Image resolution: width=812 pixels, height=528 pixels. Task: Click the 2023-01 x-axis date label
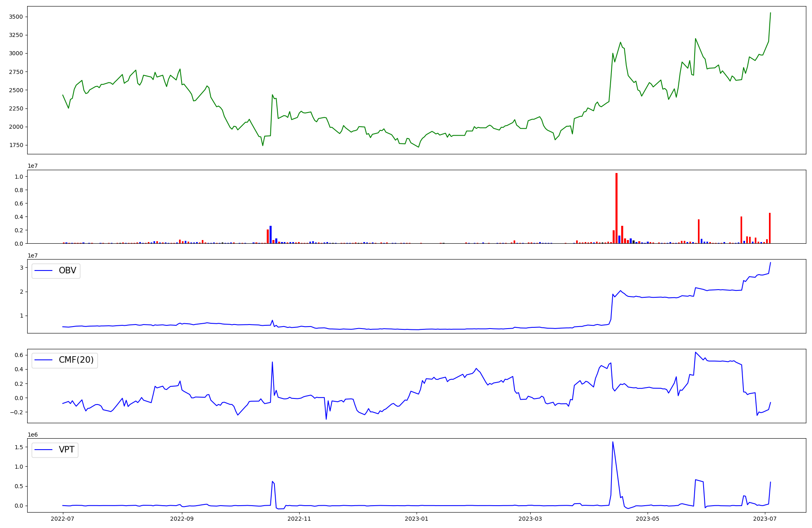tap(417, 519)
